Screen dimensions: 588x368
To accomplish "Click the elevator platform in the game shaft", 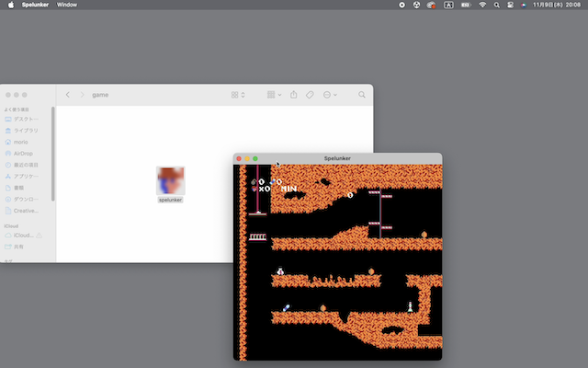I will (257, 213).
